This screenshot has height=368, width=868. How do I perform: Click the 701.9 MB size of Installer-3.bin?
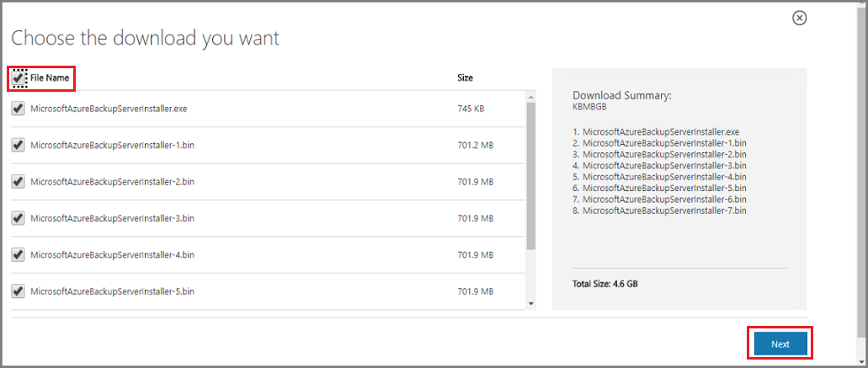(x=475, y=218)
